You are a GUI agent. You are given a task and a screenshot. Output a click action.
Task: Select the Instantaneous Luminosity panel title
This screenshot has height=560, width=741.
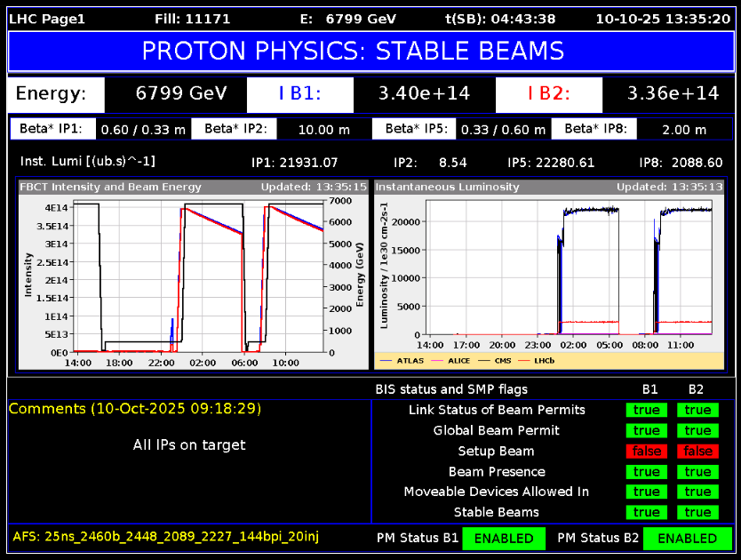tap(442, 187)
